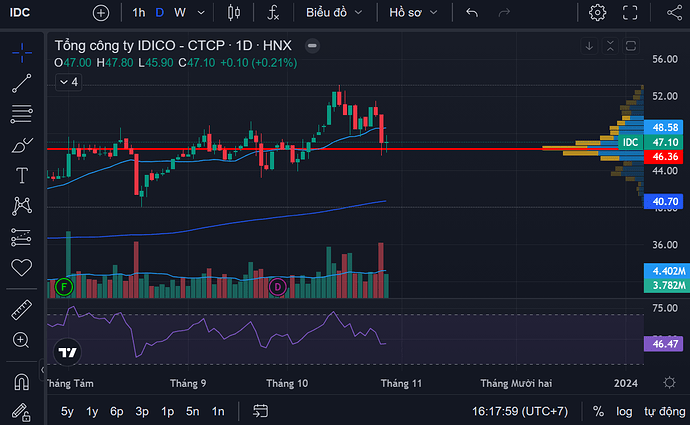
Task: Click the 4.402M volume label
Action: click(x=668, y=271)
